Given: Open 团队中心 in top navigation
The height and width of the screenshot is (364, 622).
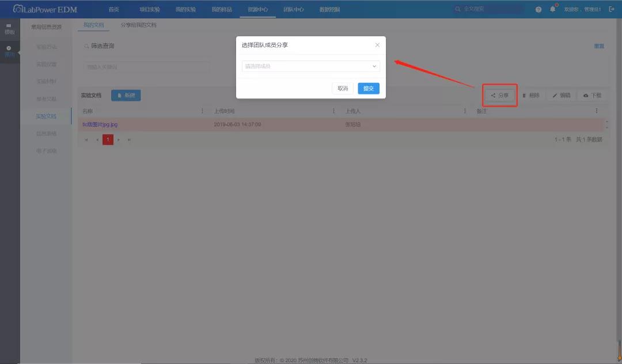Looking at the screenshot, I should 294,10.
